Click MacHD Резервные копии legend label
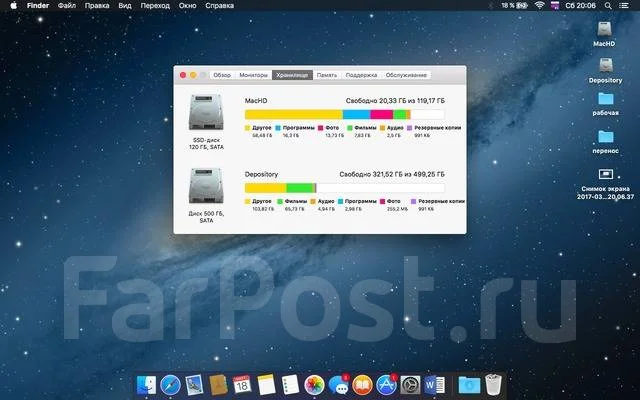The width and height of the screenshot is (640, 400). pos(438,128)
